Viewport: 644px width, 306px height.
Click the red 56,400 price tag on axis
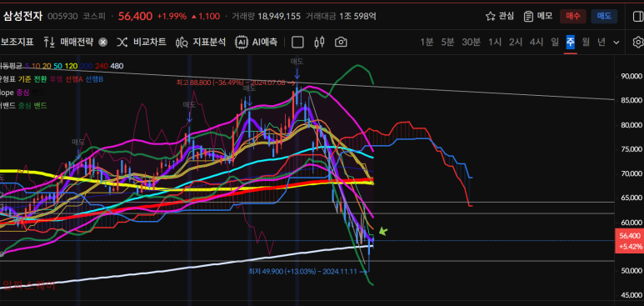coord(629,241)
